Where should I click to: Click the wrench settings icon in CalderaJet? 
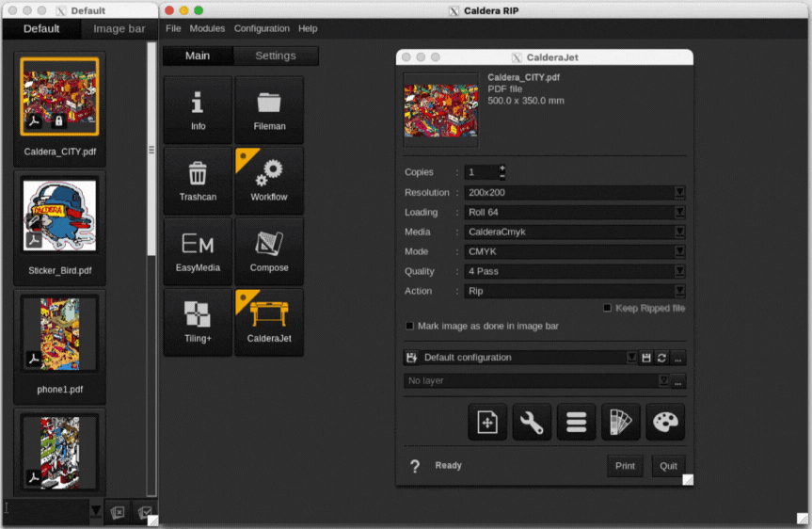[x=532, y=424]
